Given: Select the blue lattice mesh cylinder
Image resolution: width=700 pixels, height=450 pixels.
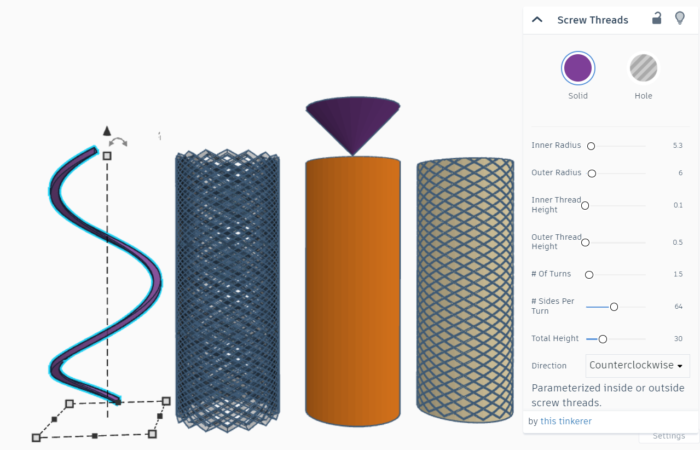Looking at the screenshot, I should point(227,290).
